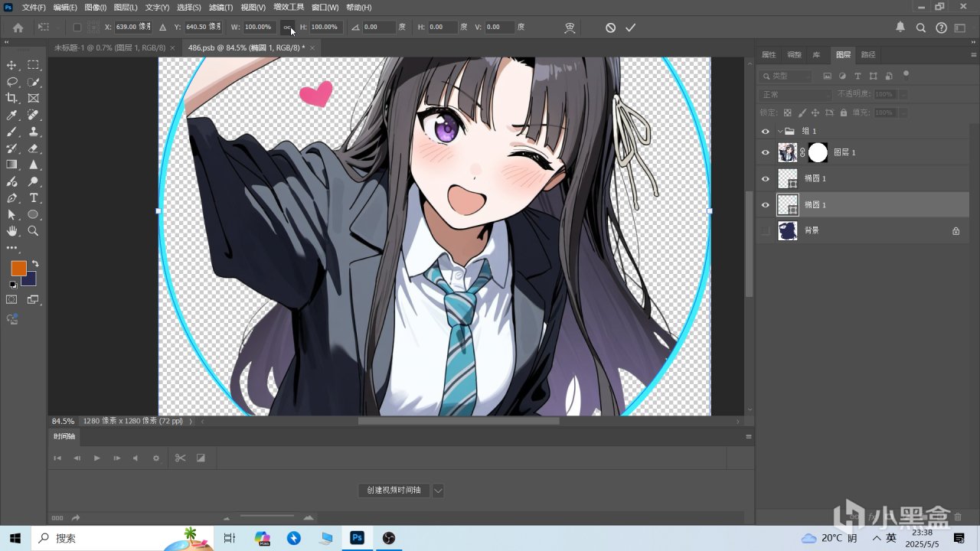The image size is (980, 551).
Task: Open the edit toolbar three-dots menu
Action: [x=11, y=248]
